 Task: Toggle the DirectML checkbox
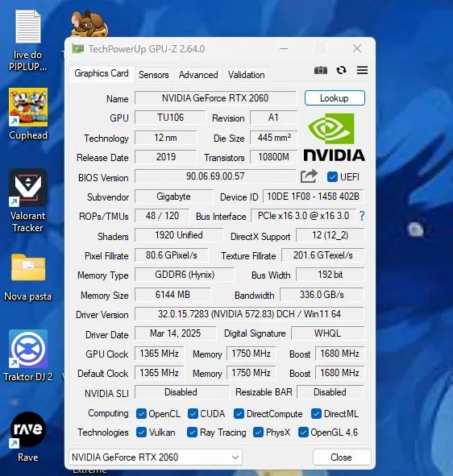click(x=316, y=413)
